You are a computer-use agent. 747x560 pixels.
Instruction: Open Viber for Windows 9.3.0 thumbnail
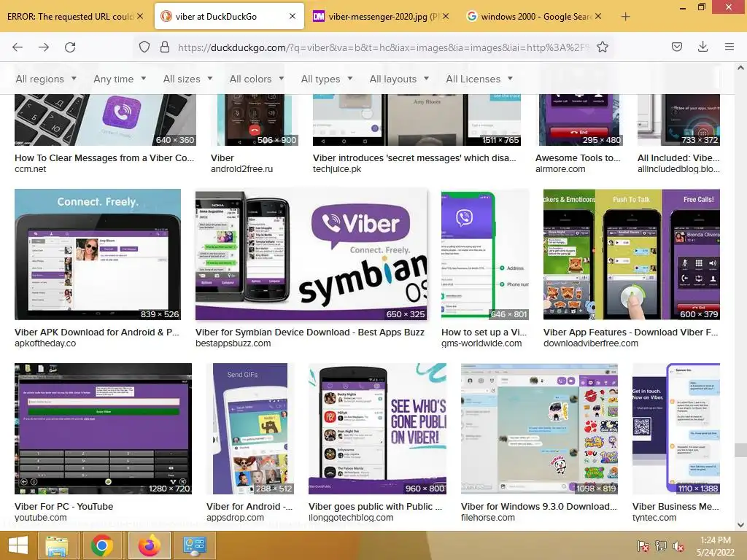[539, 429]
